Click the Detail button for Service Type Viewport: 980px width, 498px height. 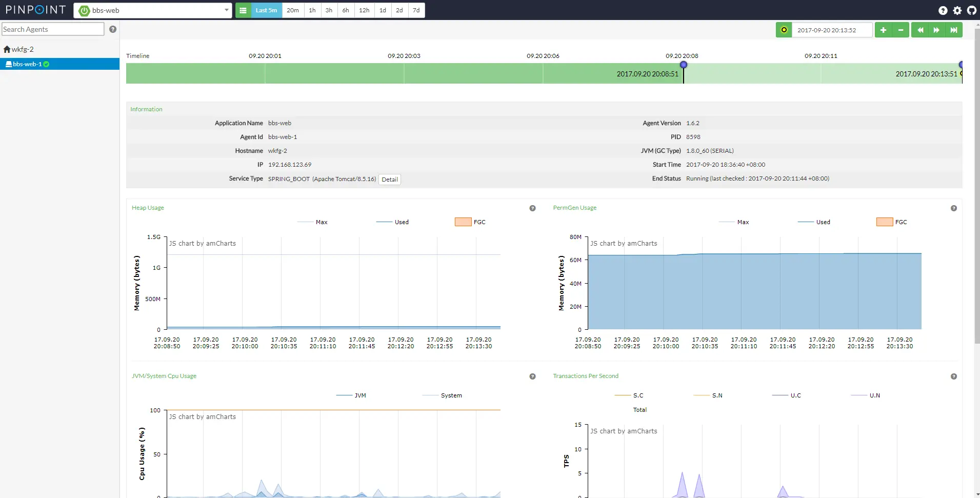click(390, 180)
